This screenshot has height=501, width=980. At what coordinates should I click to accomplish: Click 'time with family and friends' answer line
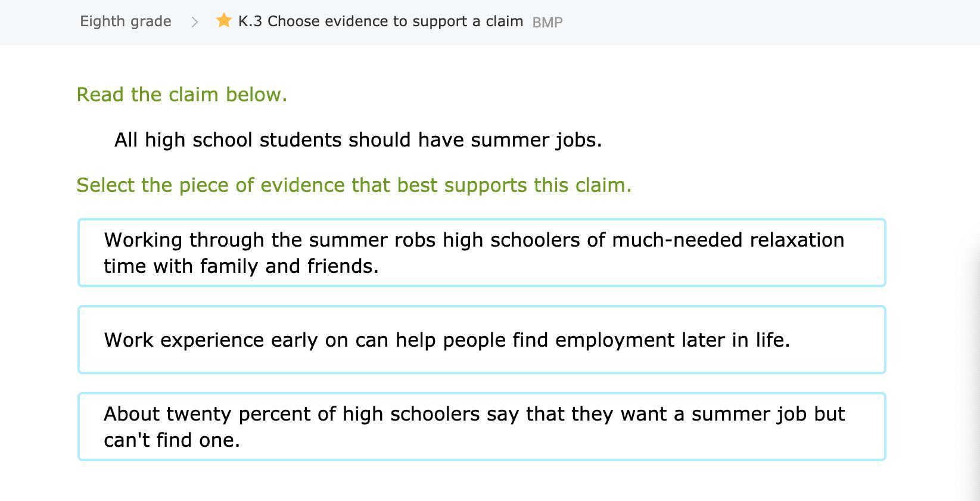(241, 266)
